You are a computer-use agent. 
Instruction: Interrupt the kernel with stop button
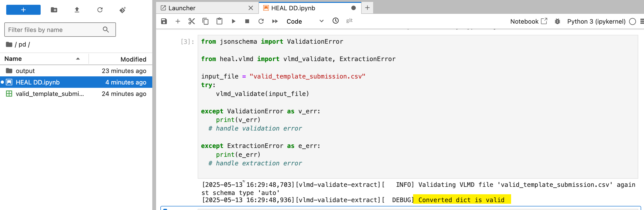tap(247, 21)
